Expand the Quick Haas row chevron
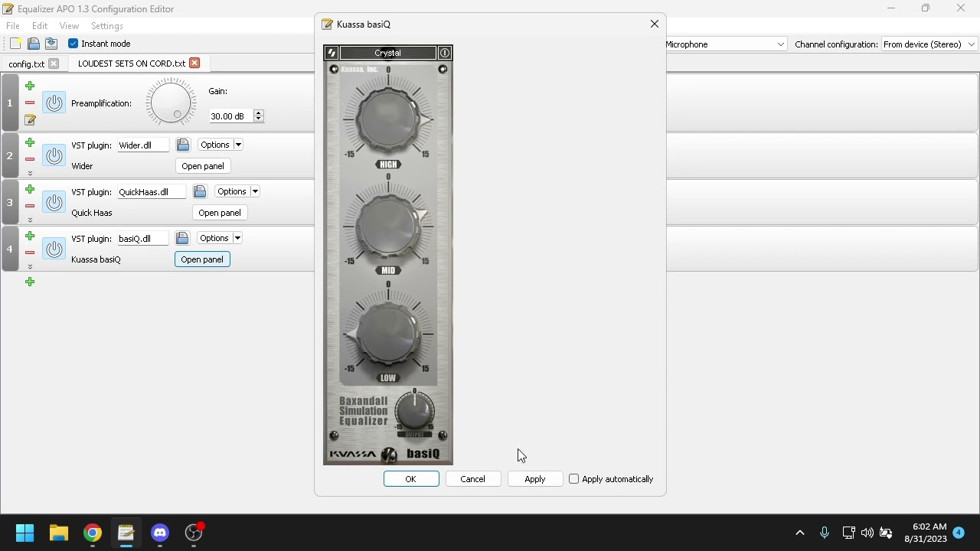Viewport: 980px width, 551px height. [x=30, y=220]
